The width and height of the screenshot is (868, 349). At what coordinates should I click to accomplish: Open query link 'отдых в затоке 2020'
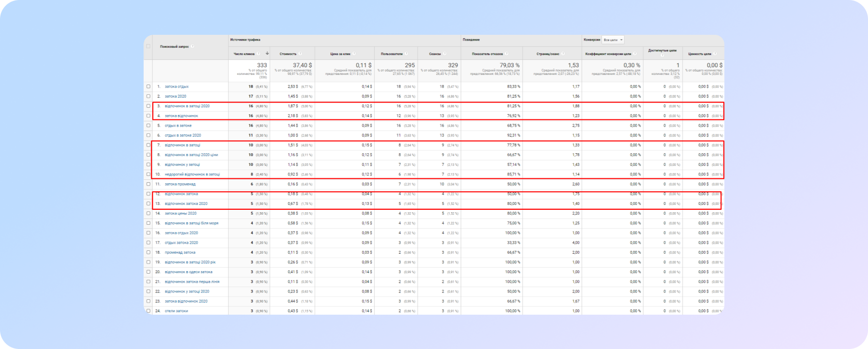pyautogui.click(x=183, y=135)
